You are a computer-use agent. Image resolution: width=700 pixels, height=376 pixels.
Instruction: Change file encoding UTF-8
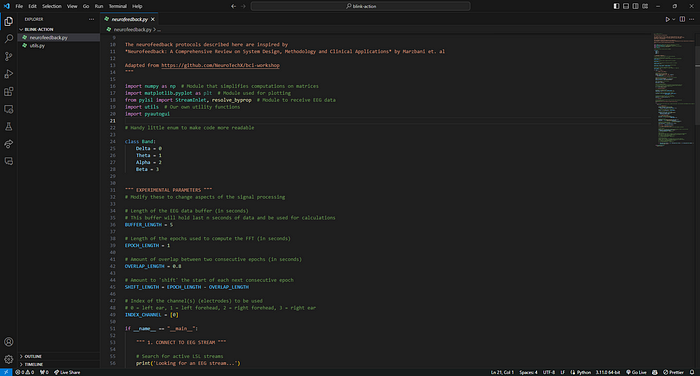point(549,372)
